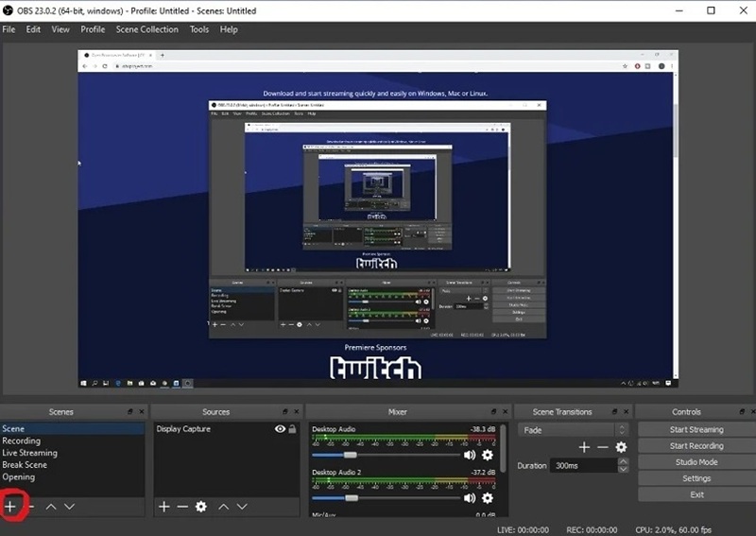Toggle Display Capture lock icon
Viewport: 756px width, 536px height.
(292, 429)
